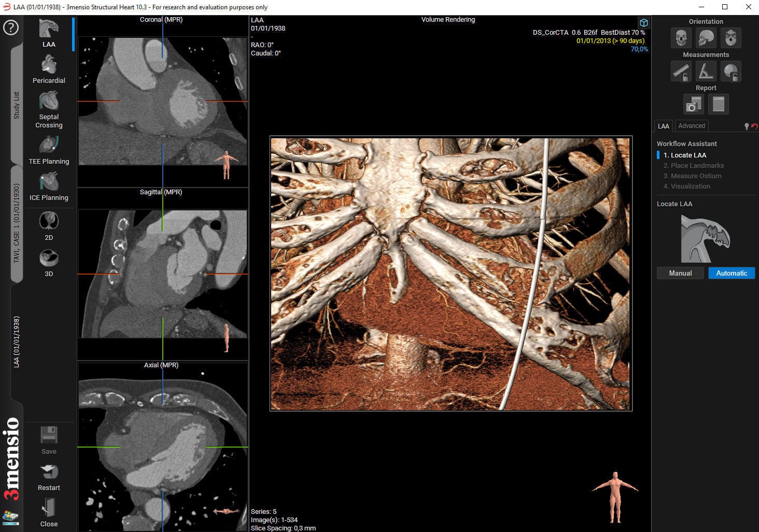Viewport: 759px width, 532px height.
Task: Select the distance measurement tool
Action: (x=681, y=71)
